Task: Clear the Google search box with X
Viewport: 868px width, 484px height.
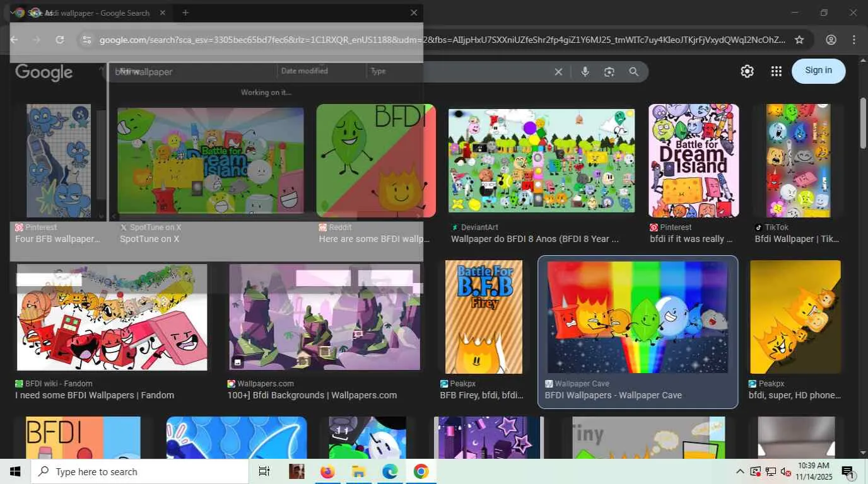Action: point(558,72)
